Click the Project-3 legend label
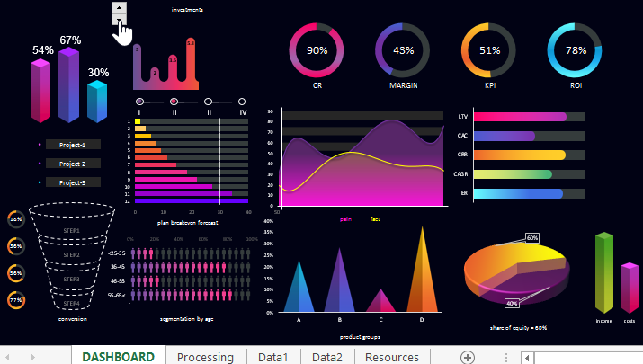This screenshot has width=643, height=364. (x=72, y=182)
